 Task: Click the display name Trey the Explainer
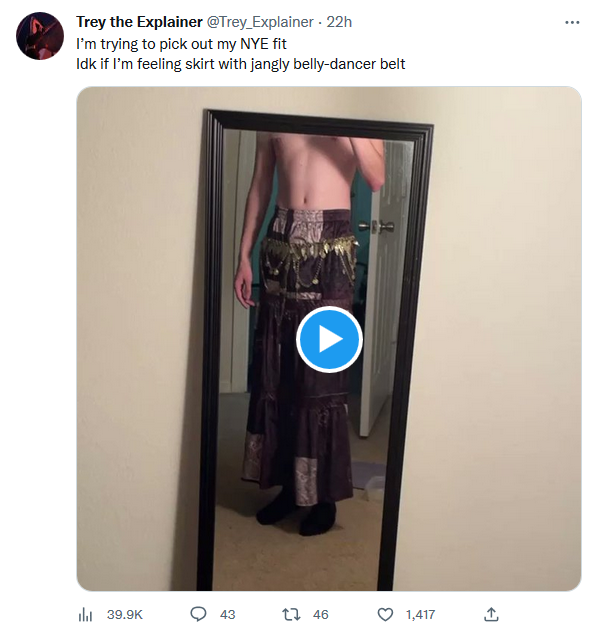pos(139,22)
